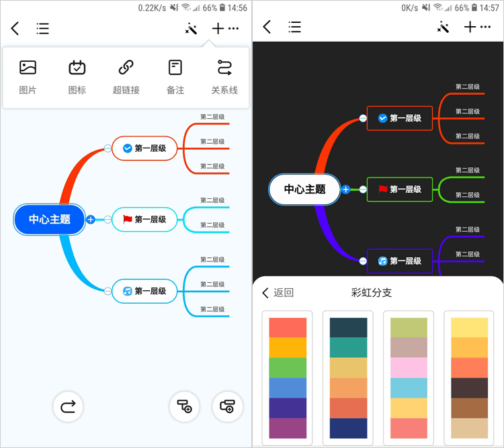Collapse the green 第一层级 branch on dark canvas
Viewport: 504px width, 448px height.
click(363, 189)
